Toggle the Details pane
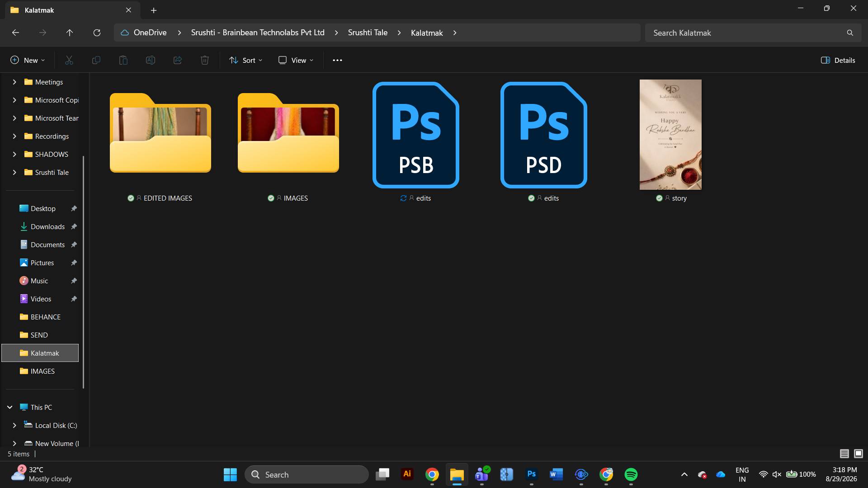This screenshot has height=488, width=868. (838, 60)
